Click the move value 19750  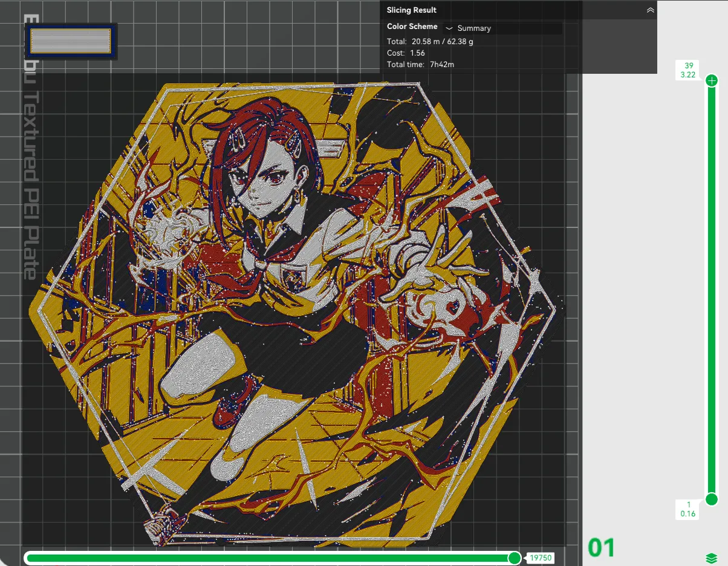tap(541, 558)
